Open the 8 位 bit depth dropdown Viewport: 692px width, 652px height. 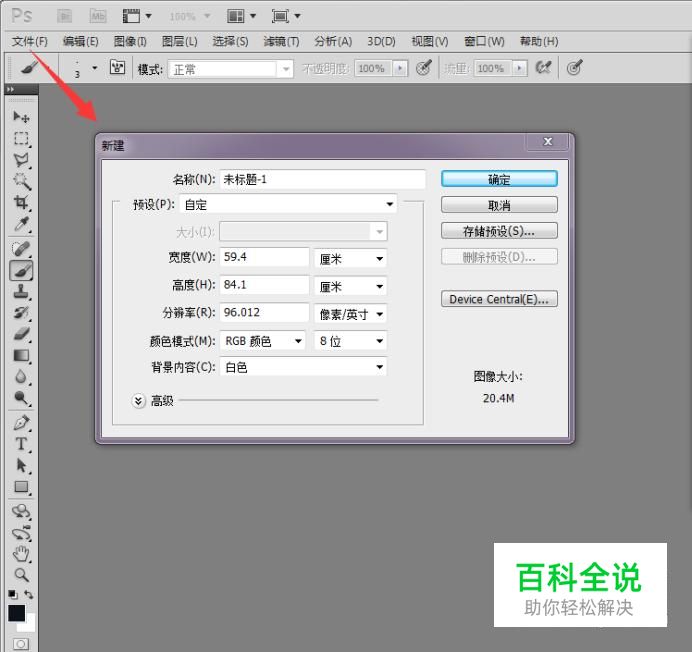pos(350,341)
